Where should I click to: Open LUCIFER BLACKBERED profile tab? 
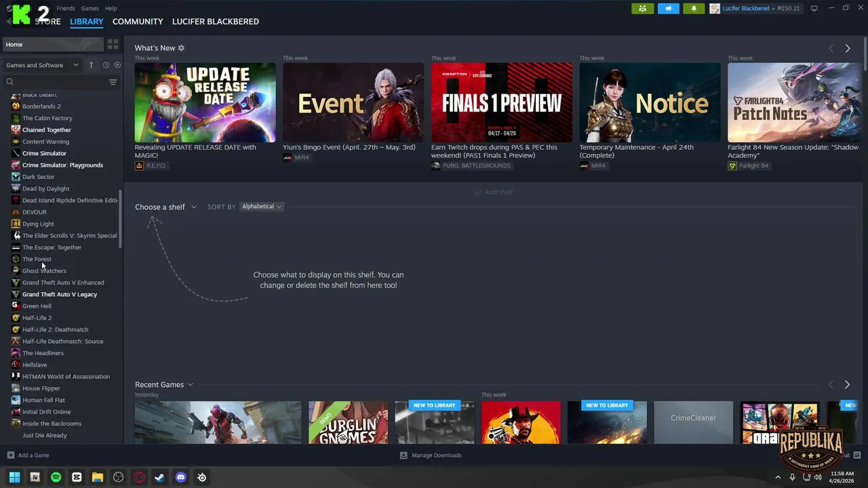click(x=216, y=22)
